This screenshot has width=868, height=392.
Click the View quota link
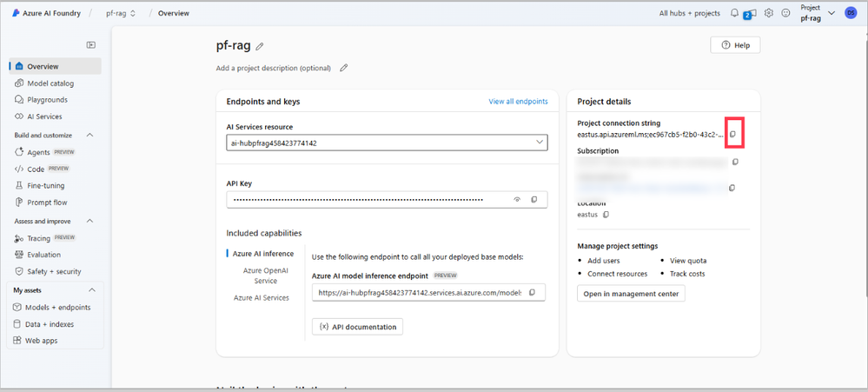[x=688, y=260]
